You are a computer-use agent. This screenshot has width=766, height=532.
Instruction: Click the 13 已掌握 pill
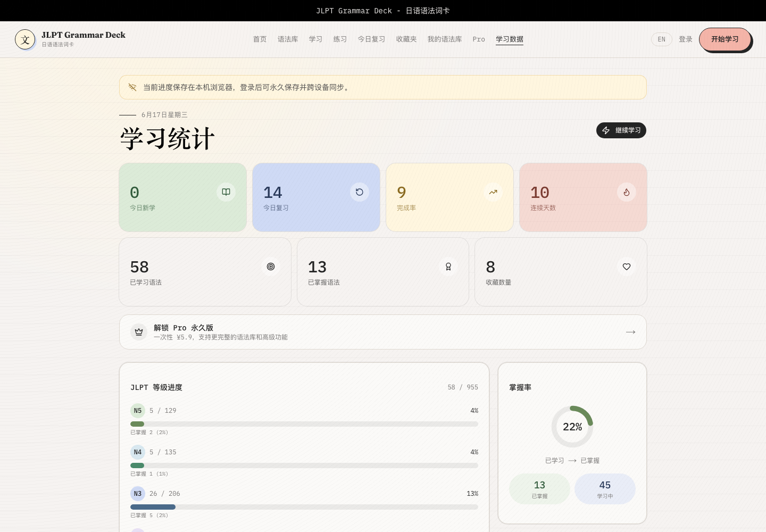click(539, 489)
